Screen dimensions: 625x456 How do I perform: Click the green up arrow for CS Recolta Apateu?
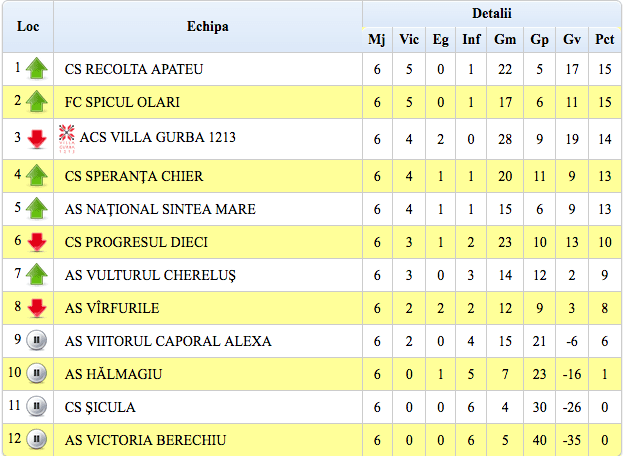(x=37, y=69)
